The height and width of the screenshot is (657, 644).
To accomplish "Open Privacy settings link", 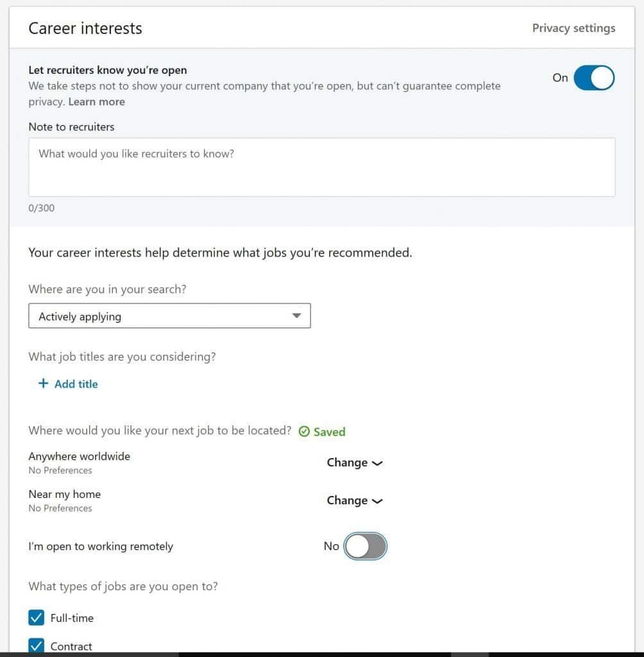I will pyautogui.click(x=573, y=28).
